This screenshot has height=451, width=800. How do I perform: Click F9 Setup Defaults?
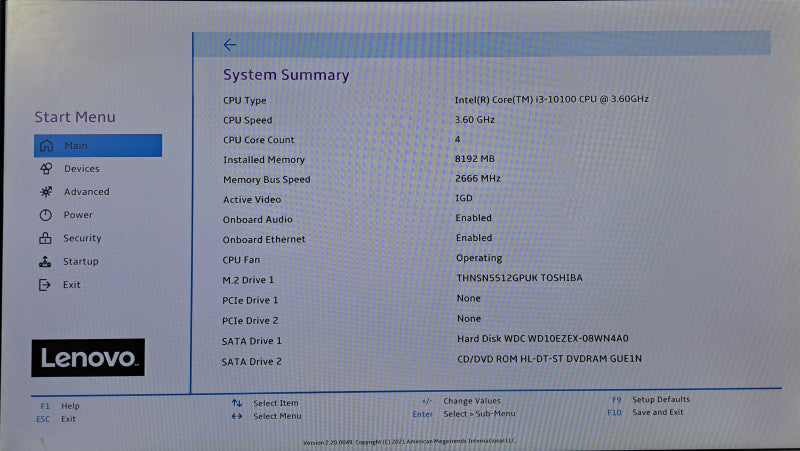coord(651,399)
